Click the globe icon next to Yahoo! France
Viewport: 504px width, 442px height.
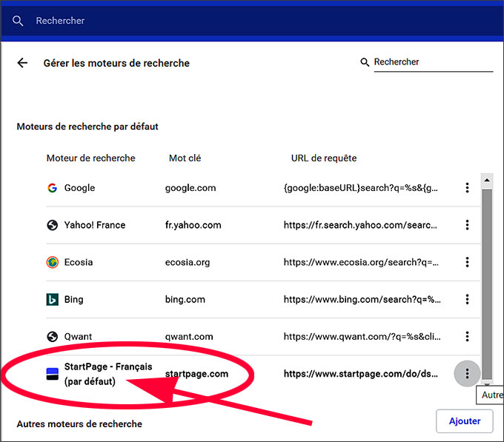pyautogui.click(x=53, y=225)
